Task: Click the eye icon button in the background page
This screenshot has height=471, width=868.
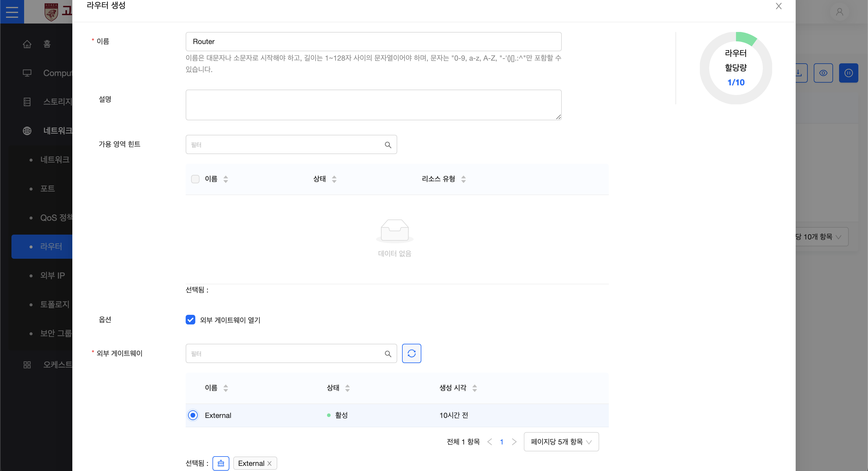Action: [x=823, y=73]
